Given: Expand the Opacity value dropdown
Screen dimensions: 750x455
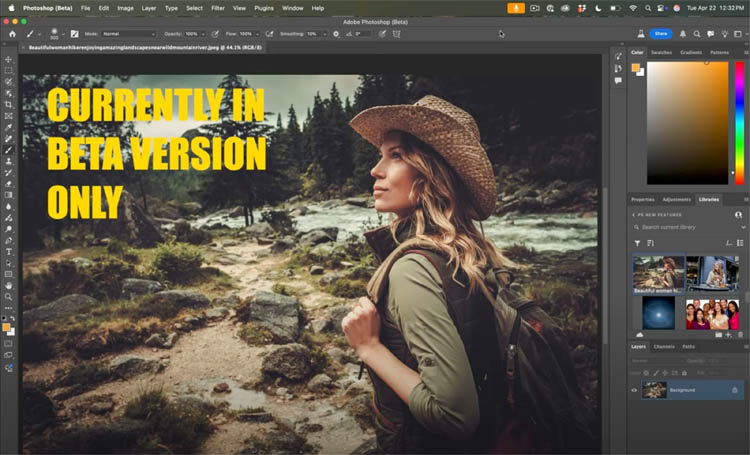Looking at the screenshot, I should tap(204, 33).
